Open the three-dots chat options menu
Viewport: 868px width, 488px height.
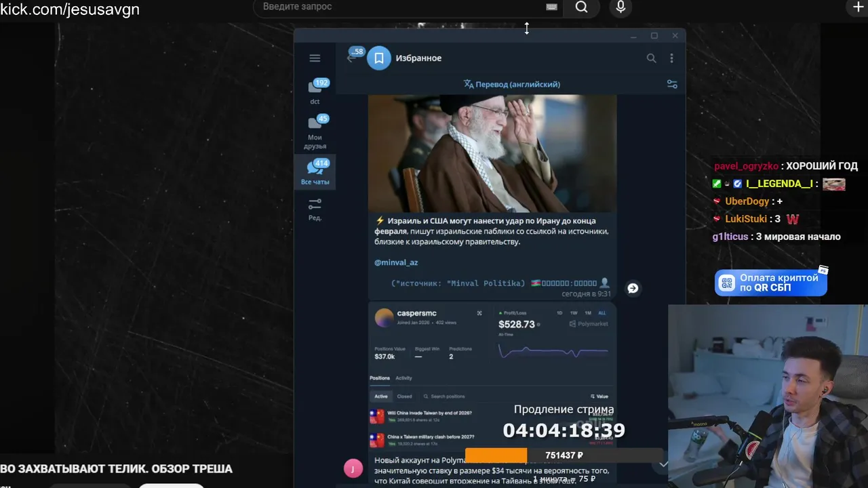click(x=671, y=58)
